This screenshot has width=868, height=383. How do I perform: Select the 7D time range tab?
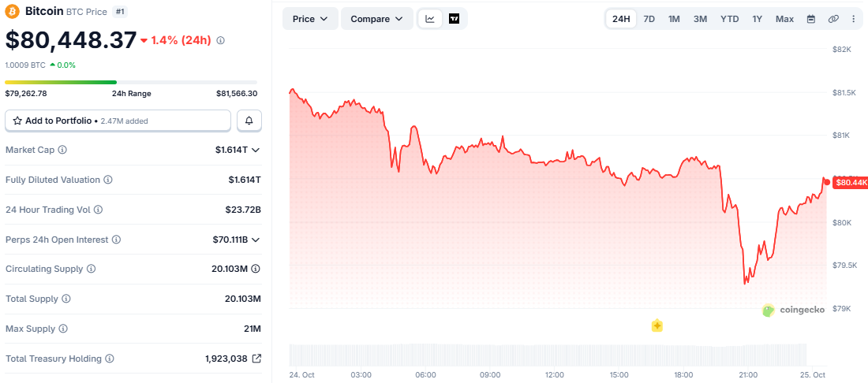click(x=649, y=19)
